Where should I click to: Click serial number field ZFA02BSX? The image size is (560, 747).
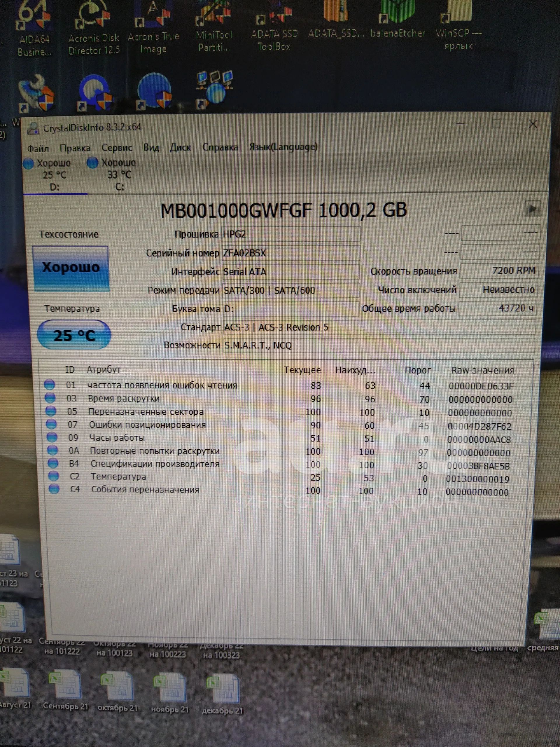point(291,253)
